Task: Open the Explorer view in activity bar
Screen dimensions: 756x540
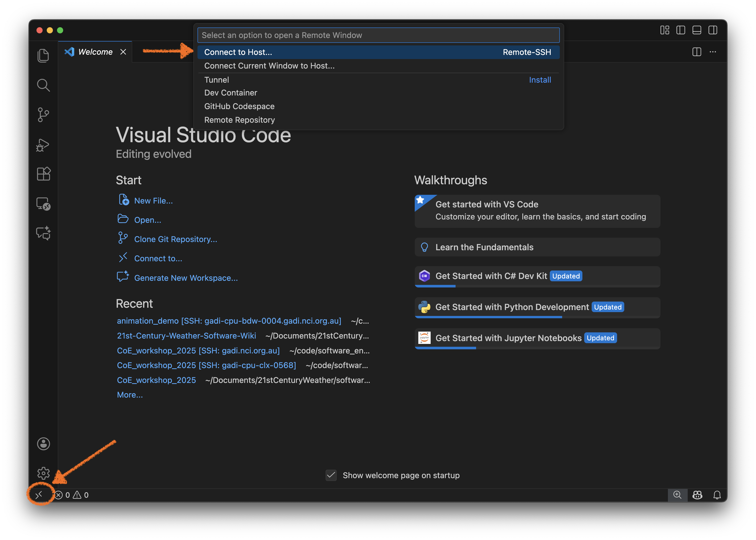Action: click(43, 55)
